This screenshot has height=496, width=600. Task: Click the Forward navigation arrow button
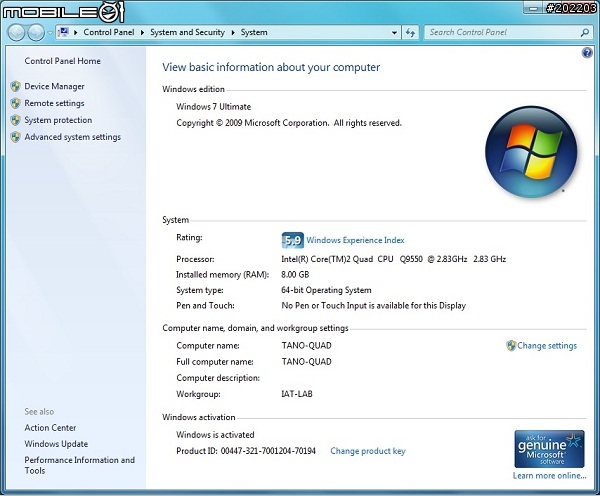(36, 33)
